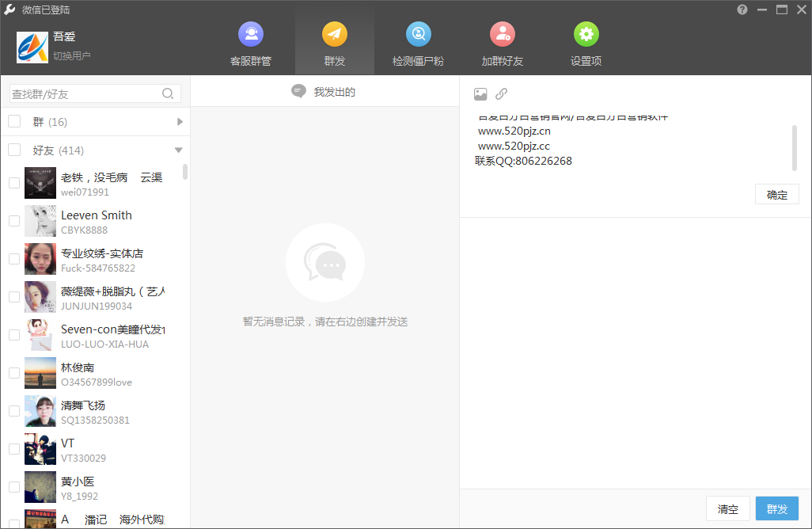Click the insert link icon in message editor
812x529 pixels.
[501, 93]
